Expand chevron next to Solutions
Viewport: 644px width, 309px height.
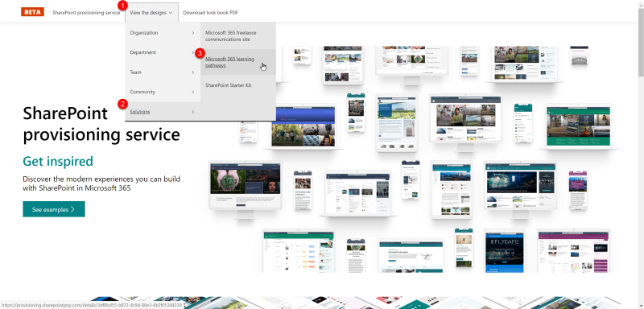192,112
